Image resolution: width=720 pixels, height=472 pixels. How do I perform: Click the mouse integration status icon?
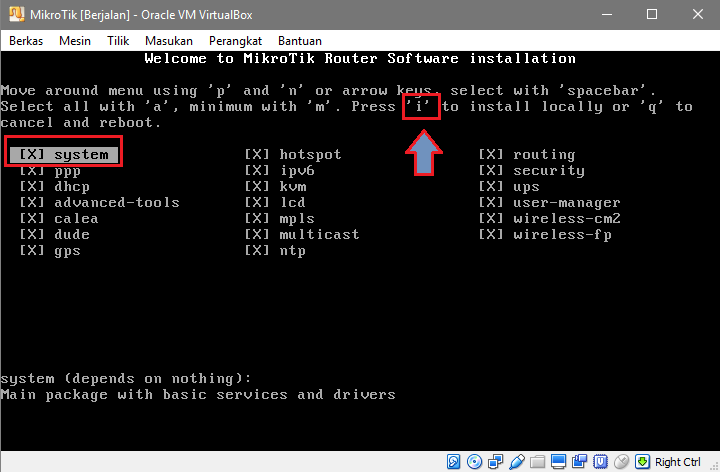(621, 461)
